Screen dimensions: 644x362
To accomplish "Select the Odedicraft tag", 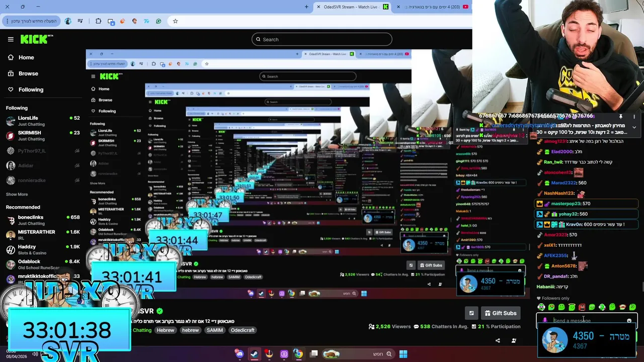I will pos(243,330).
